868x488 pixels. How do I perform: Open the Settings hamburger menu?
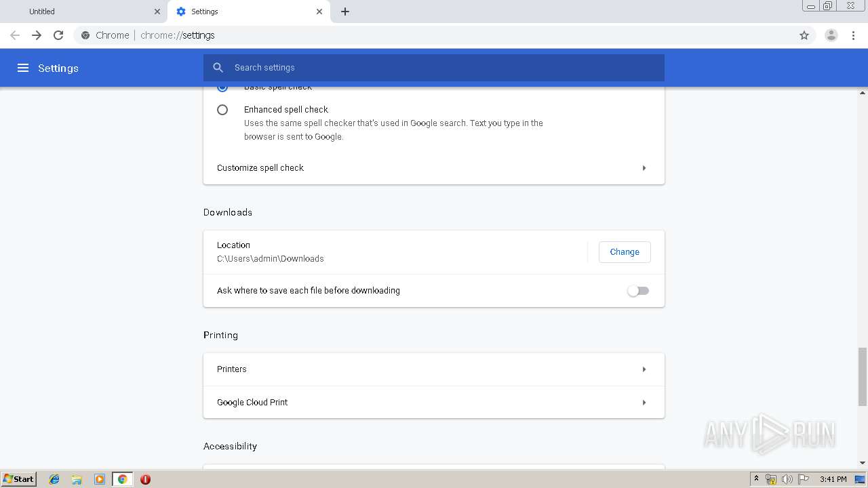[x=23, y=68]
